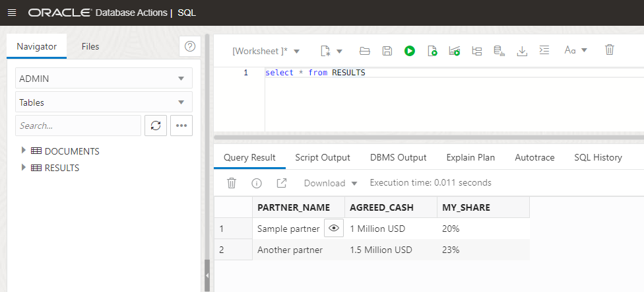
Task: Run the SQL statement
Action: coord(410,51)
